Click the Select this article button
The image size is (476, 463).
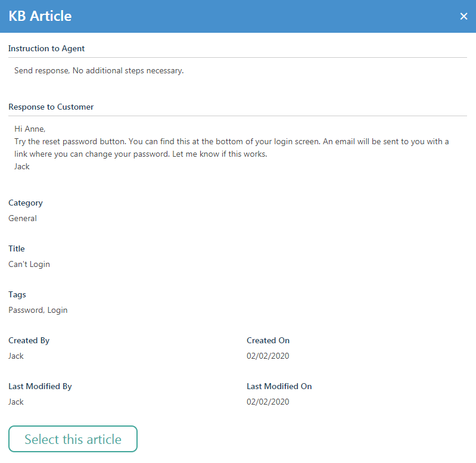click(x=73, y=439)
